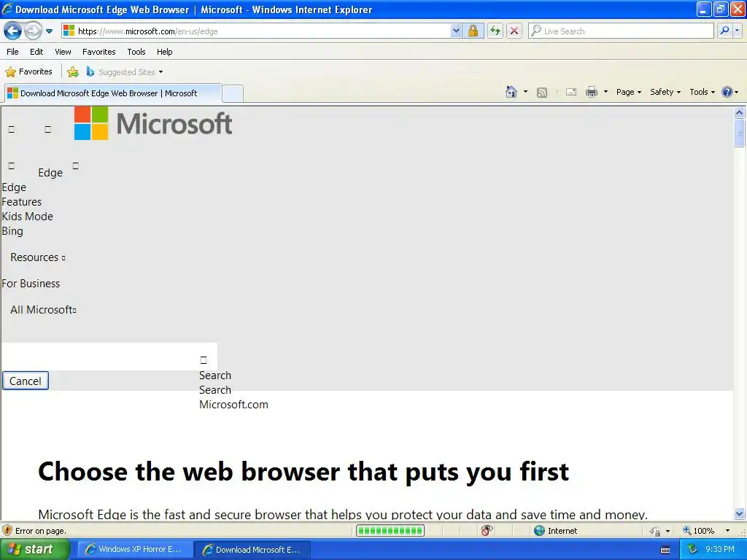Open the Tools command bar dropdown
The height and width of the screenshot is (560, 747).
click(x=702, y=92)
